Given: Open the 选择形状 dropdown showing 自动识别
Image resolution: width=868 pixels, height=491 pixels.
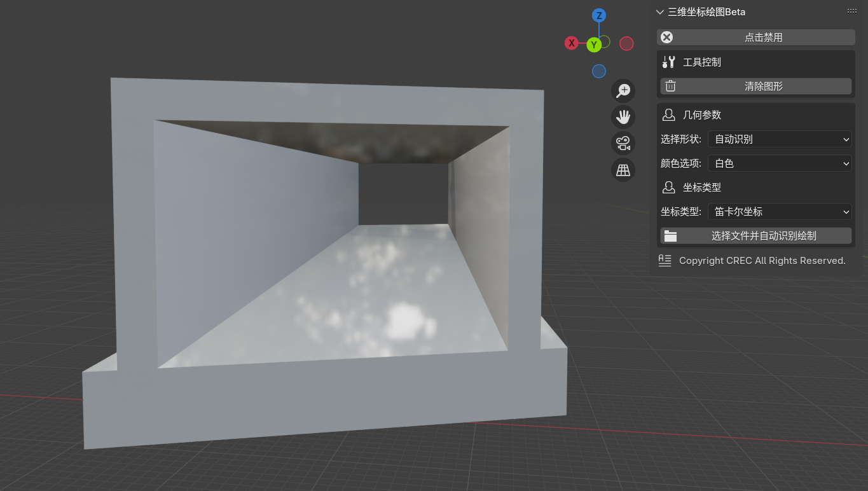Looking at the screenshot, I should [x=780, y=139].
